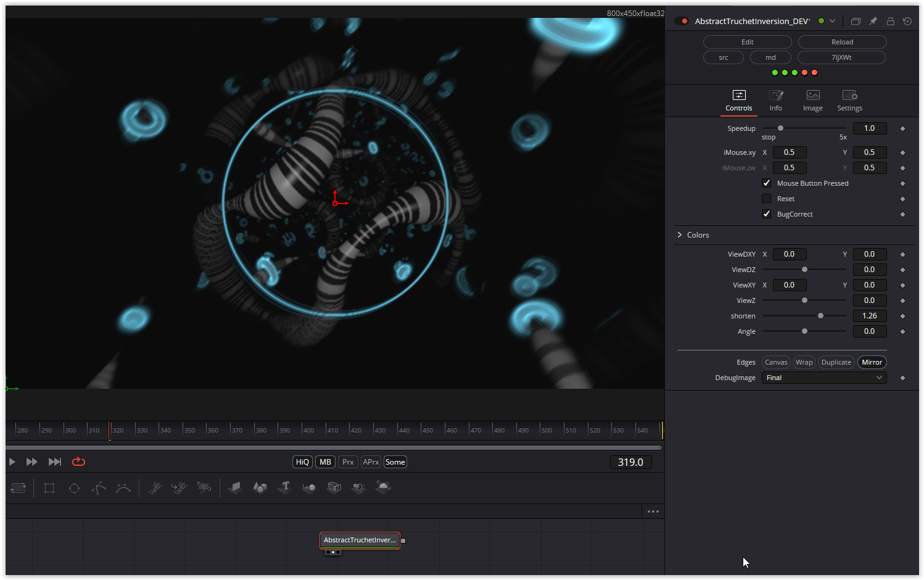
Task: Add a Text 3D node
Action: [284, 488]
